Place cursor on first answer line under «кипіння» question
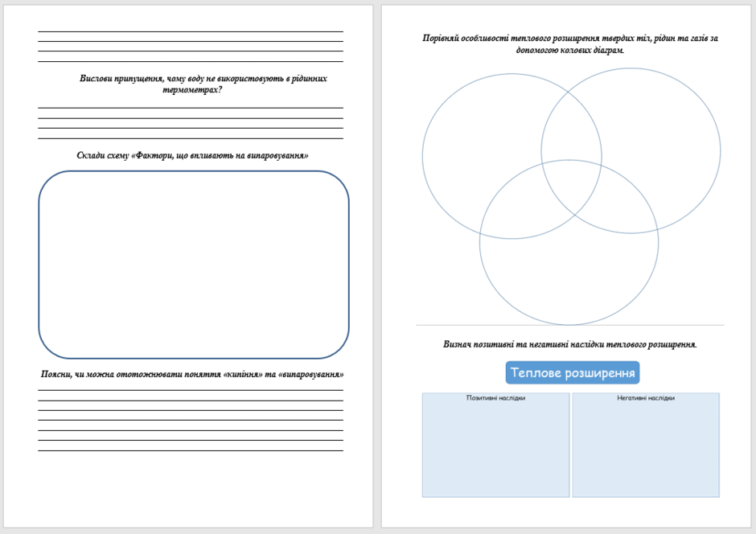Screen dimensions: 756x534 (191, 390)
